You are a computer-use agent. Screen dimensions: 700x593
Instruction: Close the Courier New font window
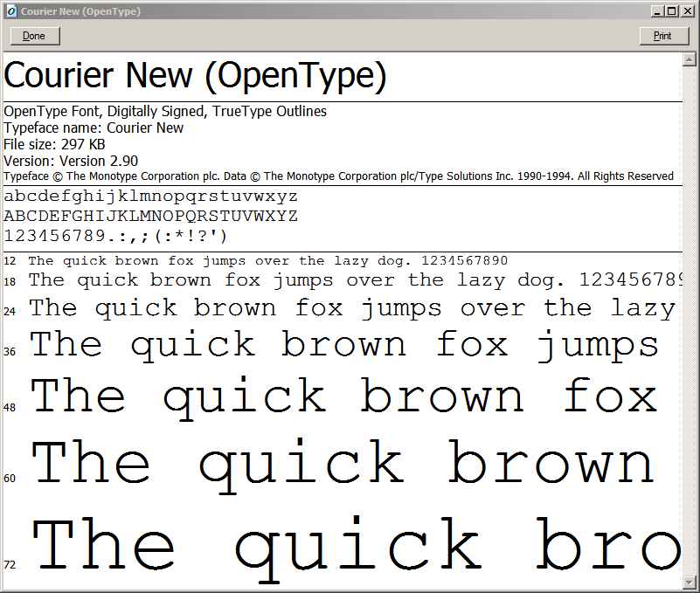[688, 11]
